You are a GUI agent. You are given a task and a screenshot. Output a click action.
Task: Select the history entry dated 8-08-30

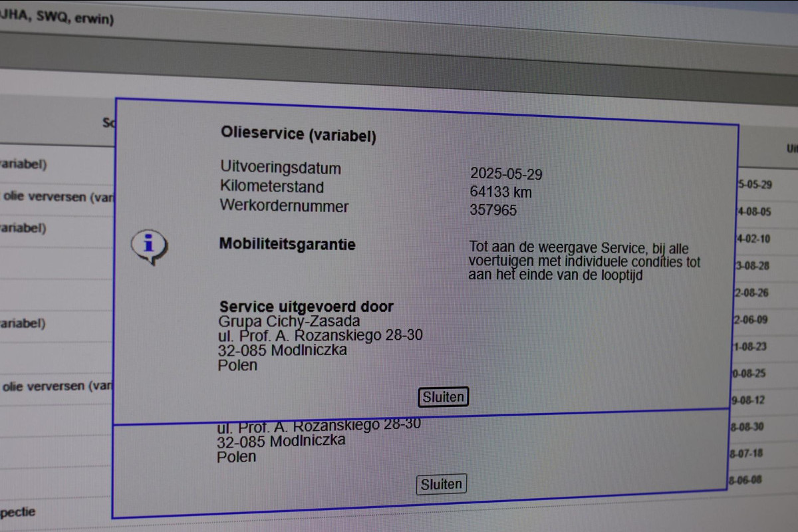(x=746, y=427)
